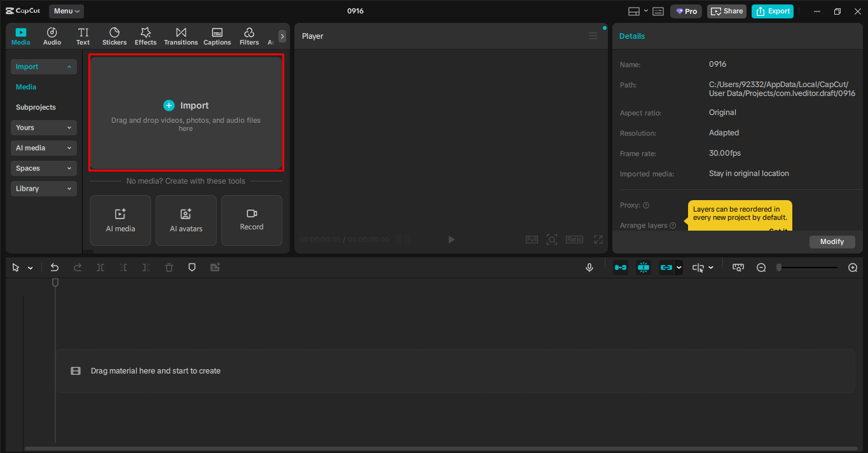This screenshot has width=868, height=453.
Task: Expand the Yours media section
Action: click(x=43, y=127)
